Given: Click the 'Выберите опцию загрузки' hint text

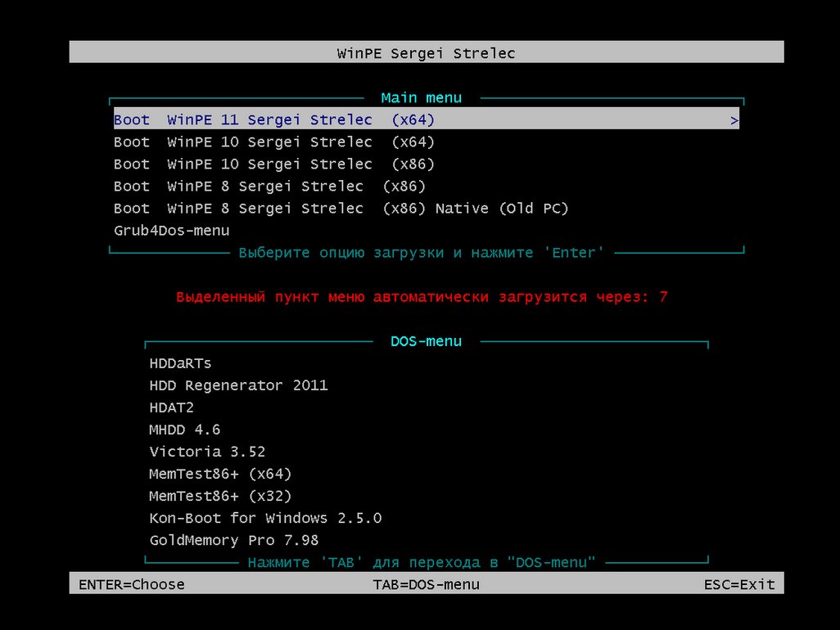Looking at the screenshot, I should coord(422,253).
